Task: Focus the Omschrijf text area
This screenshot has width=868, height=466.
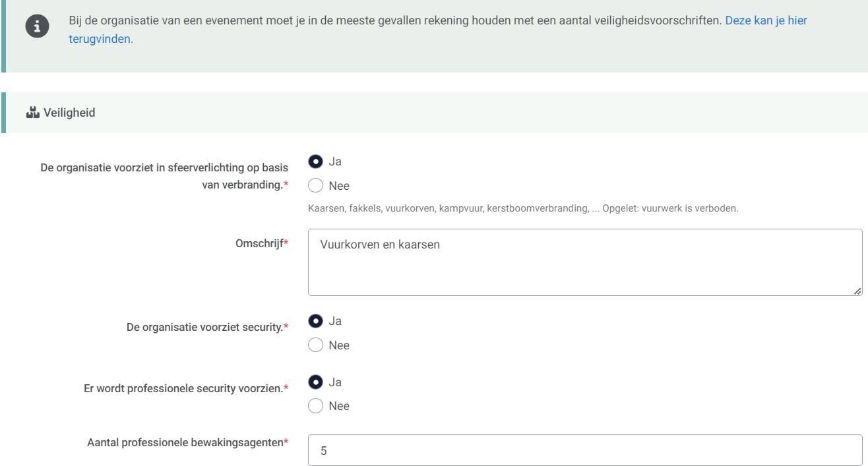Action: point(584,262)
